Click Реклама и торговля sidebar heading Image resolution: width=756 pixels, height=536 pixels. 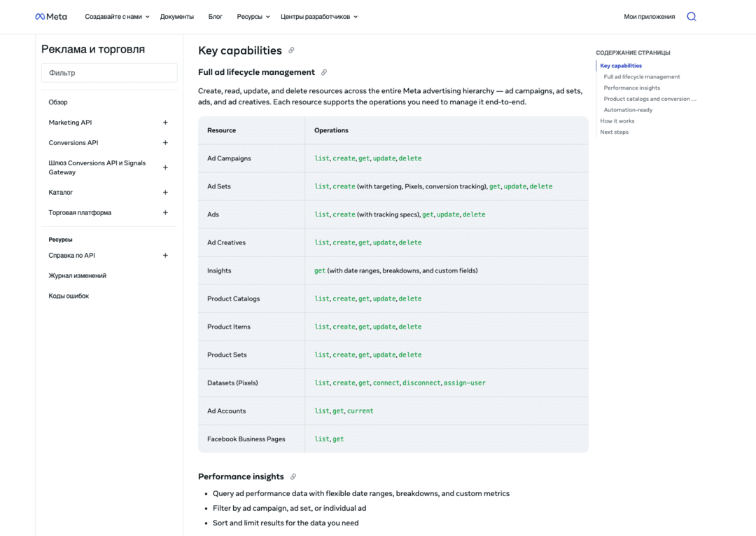click(93, 49)
